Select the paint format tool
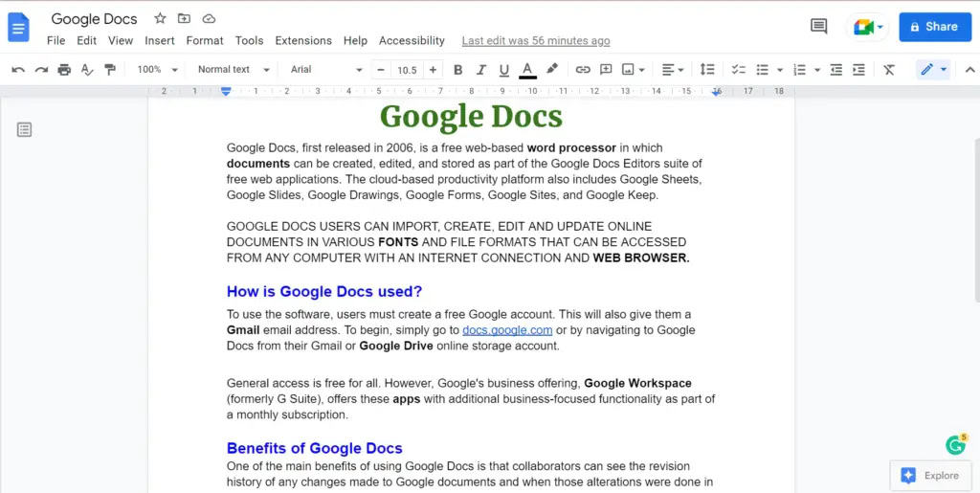This screenshot has height=493, width=980. (x=111, y=69)
